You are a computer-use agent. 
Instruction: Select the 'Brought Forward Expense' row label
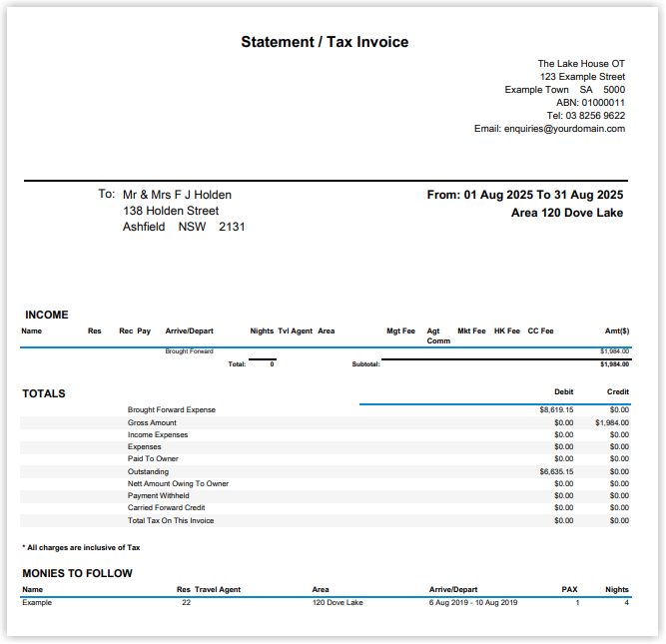172,410
